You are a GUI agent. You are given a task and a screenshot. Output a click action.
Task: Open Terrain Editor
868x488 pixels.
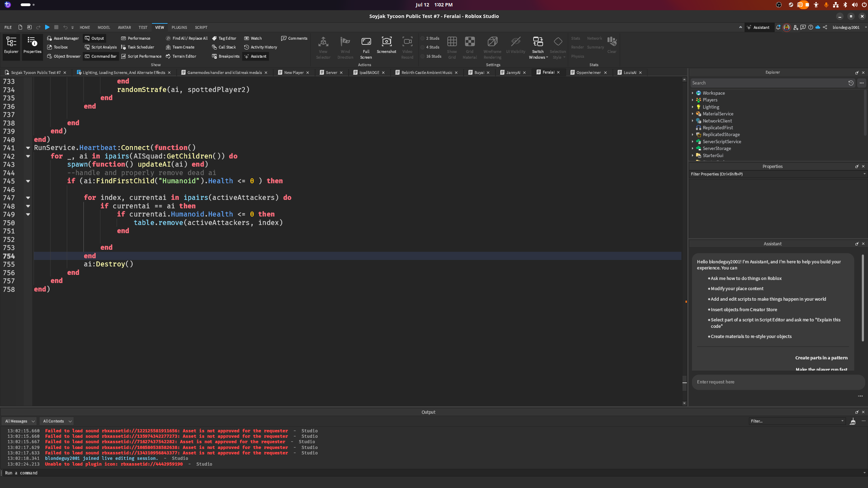pyautogui.click(x=181, y=56)
